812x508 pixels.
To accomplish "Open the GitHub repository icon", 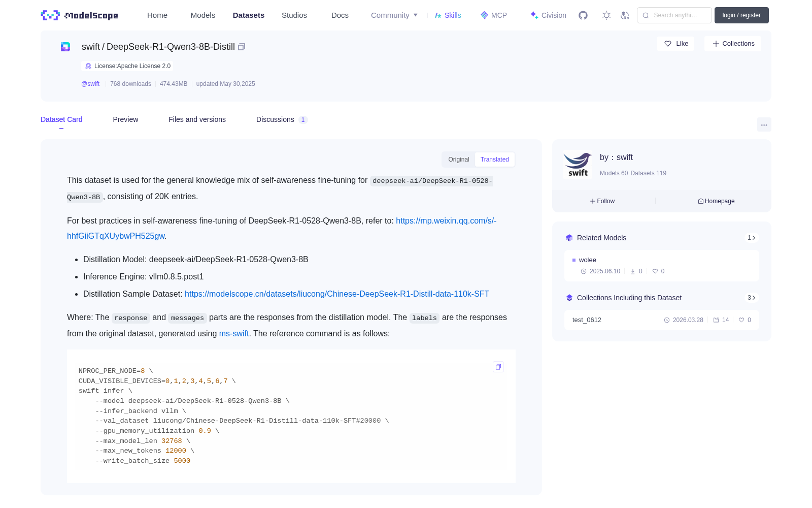I will click(583, 15).
